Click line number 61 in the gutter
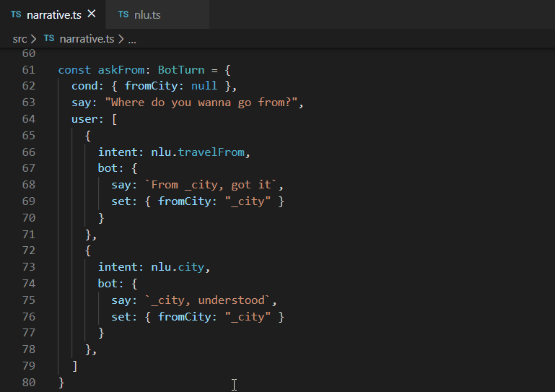 (29, 70)
